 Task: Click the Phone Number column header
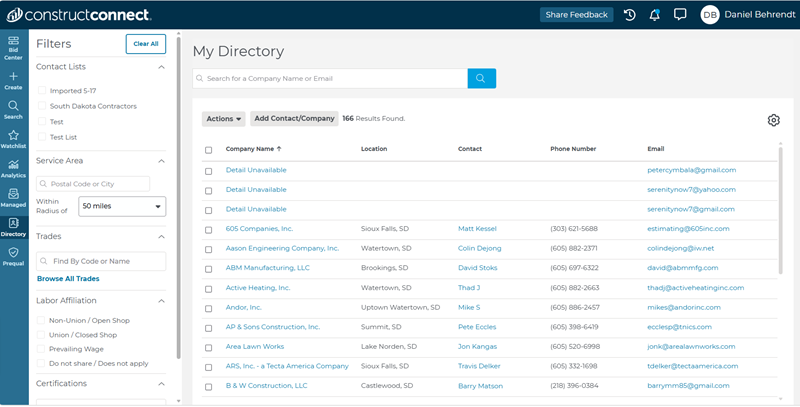573,149
